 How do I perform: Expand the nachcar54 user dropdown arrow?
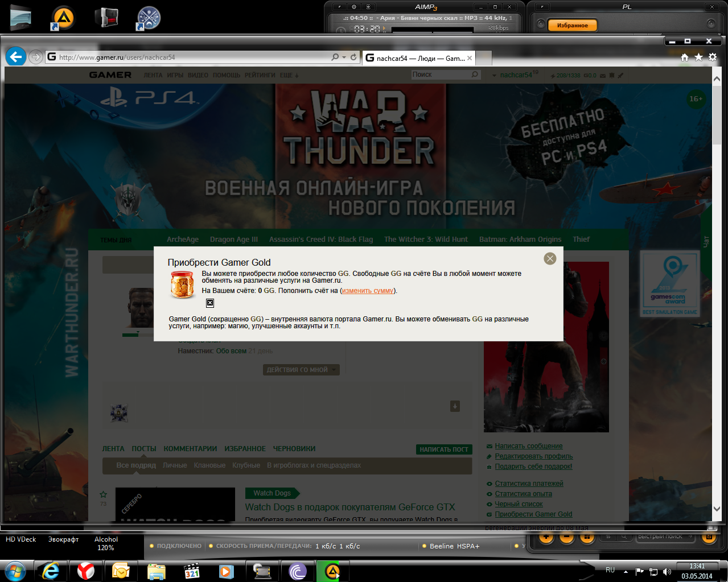click(494, 75)
